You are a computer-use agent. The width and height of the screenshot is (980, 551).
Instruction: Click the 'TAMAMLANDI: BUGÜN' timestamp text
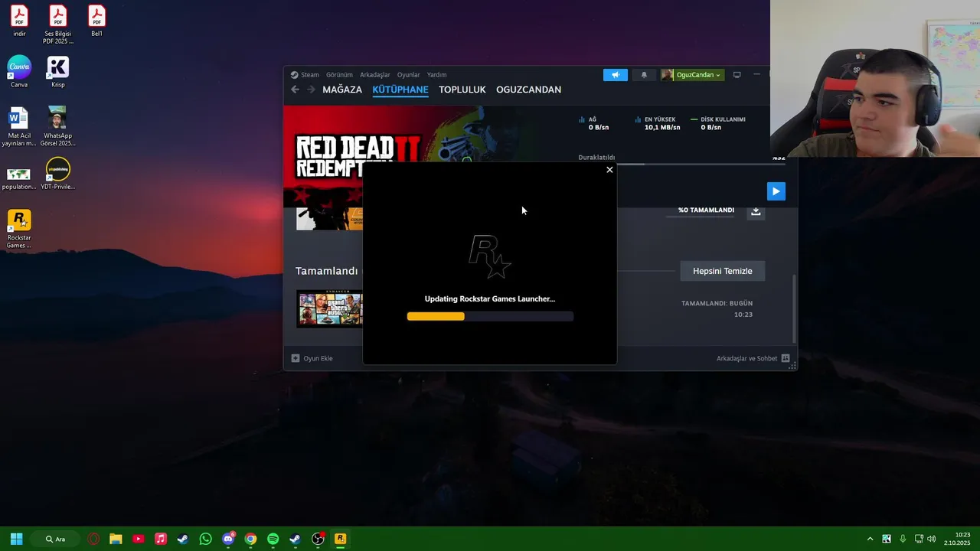[x=717, y=303]
